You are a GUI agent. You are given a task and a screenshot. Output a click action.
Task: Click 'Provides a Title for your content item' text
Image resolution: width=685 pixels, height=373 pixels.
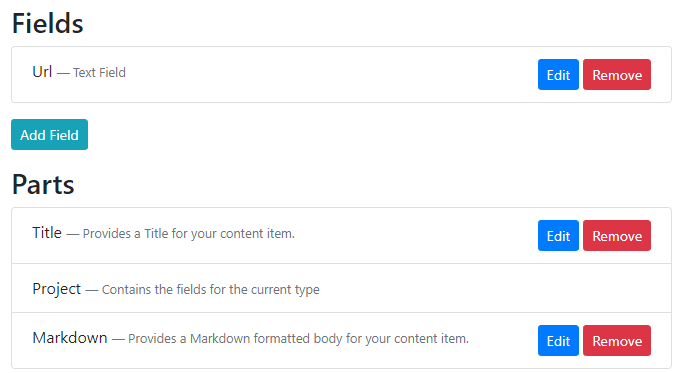point(189,234)
